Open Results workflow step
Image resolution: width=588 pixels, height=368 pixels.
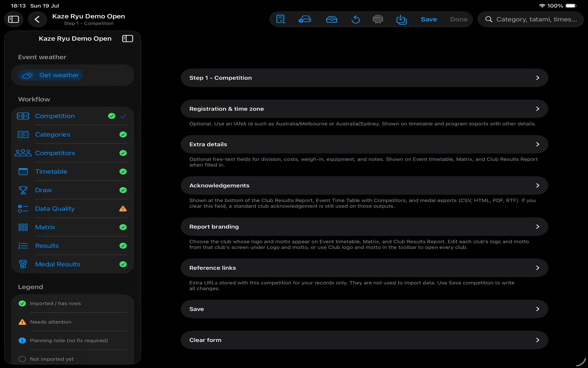point(73,246)
